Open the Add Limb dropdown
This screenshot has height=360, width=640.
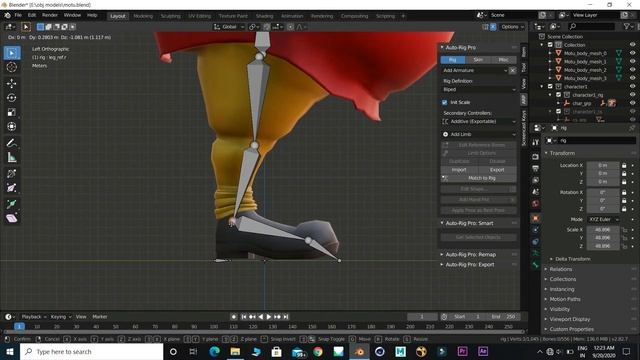(479, 134)
